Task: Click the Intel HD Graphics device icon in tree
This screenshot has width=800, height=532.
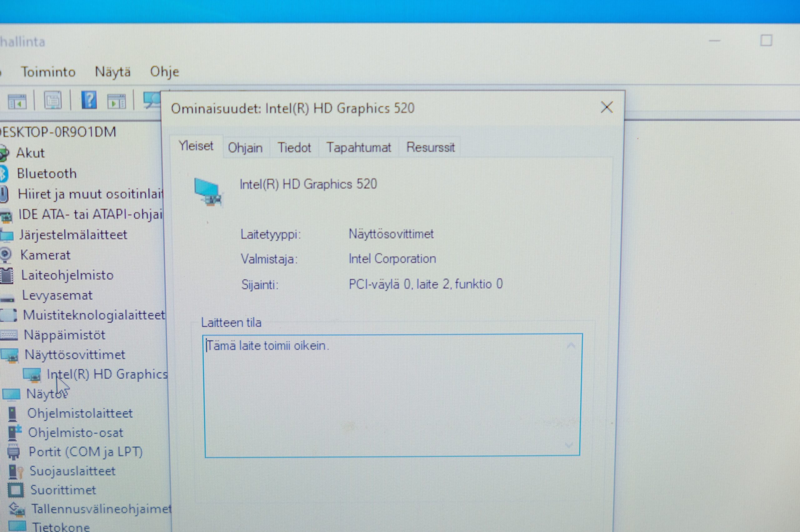Action: pyautogui.click(x=32, y=375)
